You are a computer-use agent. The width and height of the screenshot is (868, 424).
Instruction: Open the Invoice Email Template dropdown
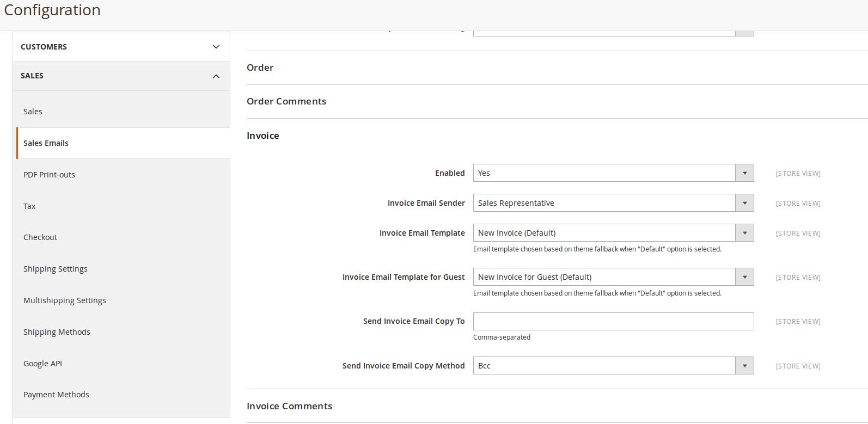click(x=613, y=233)
